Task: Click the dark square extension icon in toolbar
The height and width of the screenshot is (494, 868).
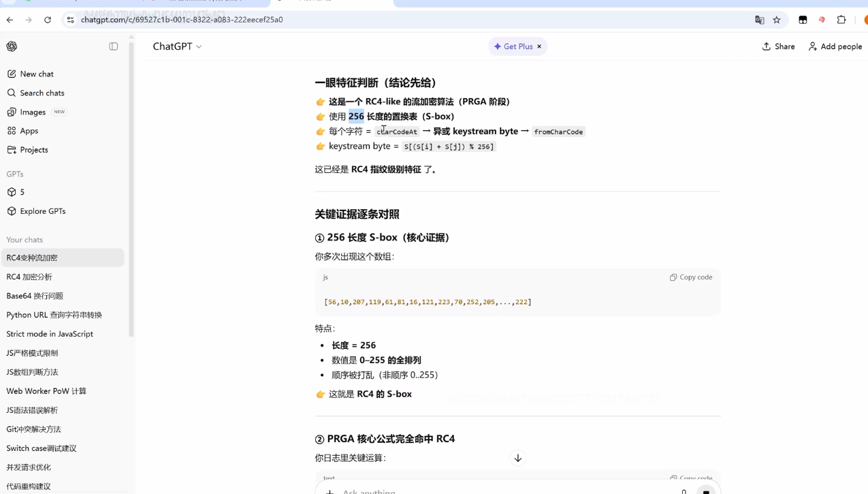Action: (803, 20)
